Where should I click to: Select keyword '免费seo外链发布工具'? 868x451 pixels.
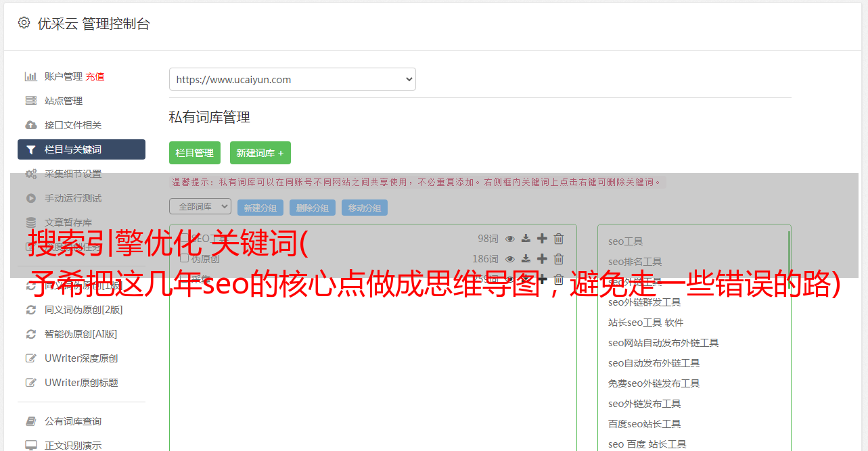(654, 383)
